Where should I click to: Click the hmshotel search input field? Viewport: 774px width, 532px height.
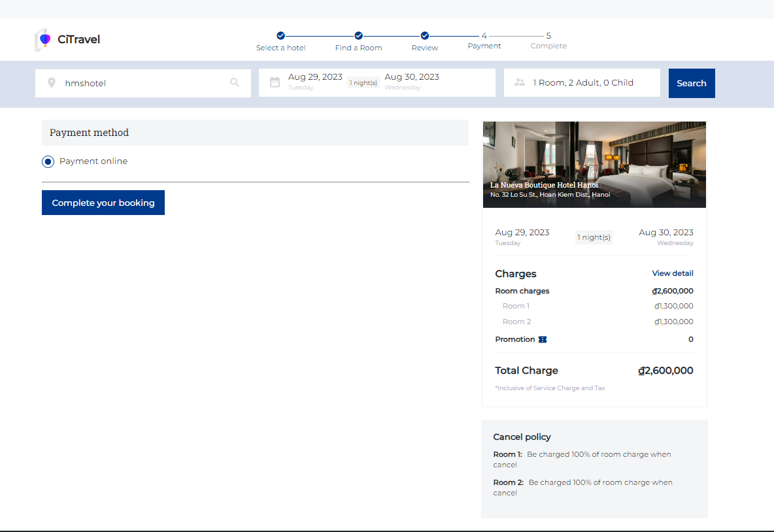[144, 83]
